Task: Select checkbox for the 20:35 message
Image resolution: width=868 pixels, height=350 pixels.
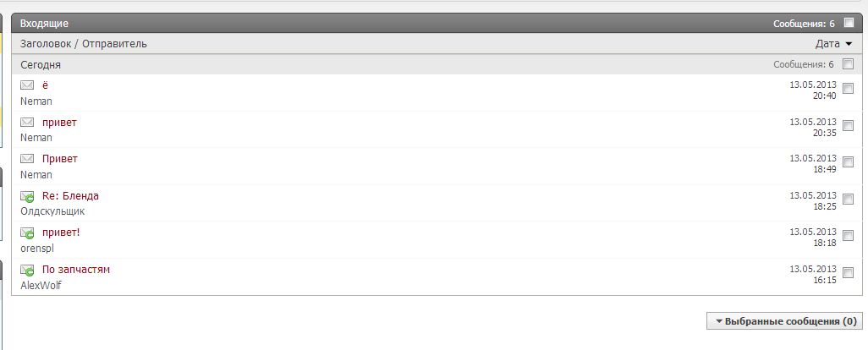Action: click(x=849, y=126)
